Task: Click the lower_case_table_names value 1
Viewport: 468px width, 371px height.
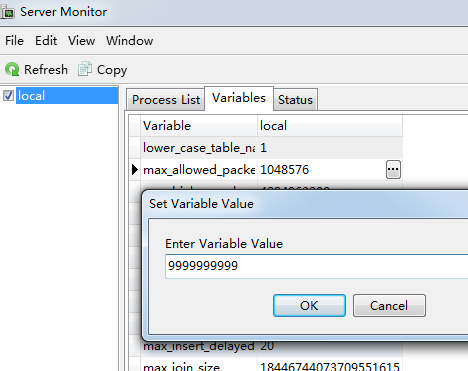Action: point(263,148)
